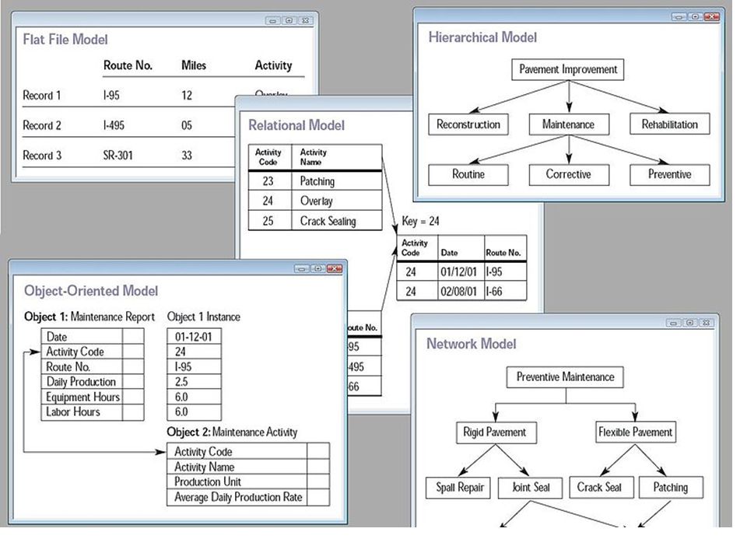
Task: Click the Activity column header in Flat File Model
Action: tap(273, 65)
